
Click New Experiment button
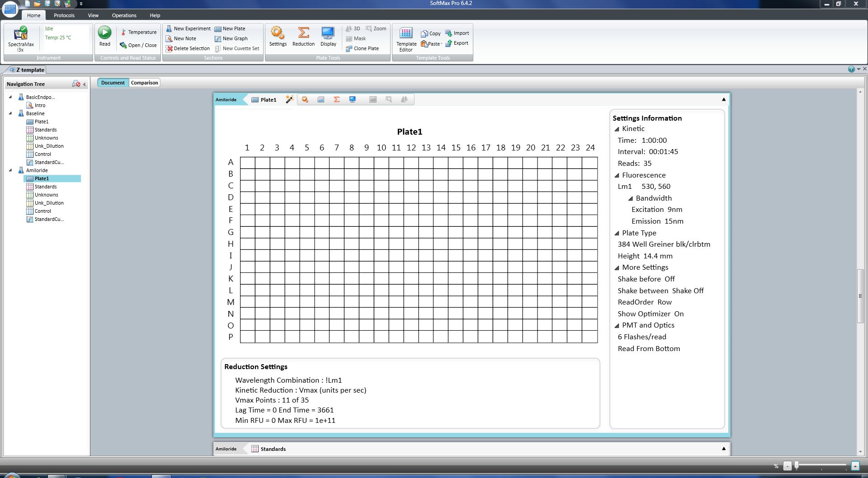click(x=188, y=28)
